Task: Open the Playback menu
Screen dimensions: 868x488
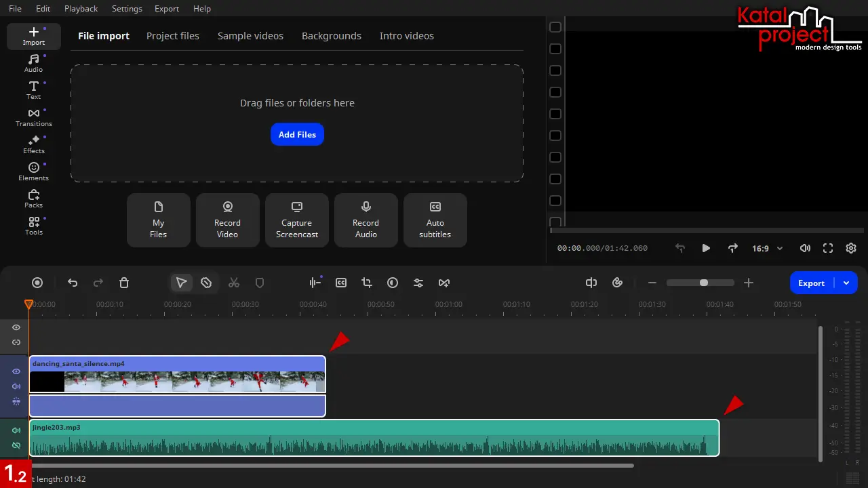Action: click(81, 9)
